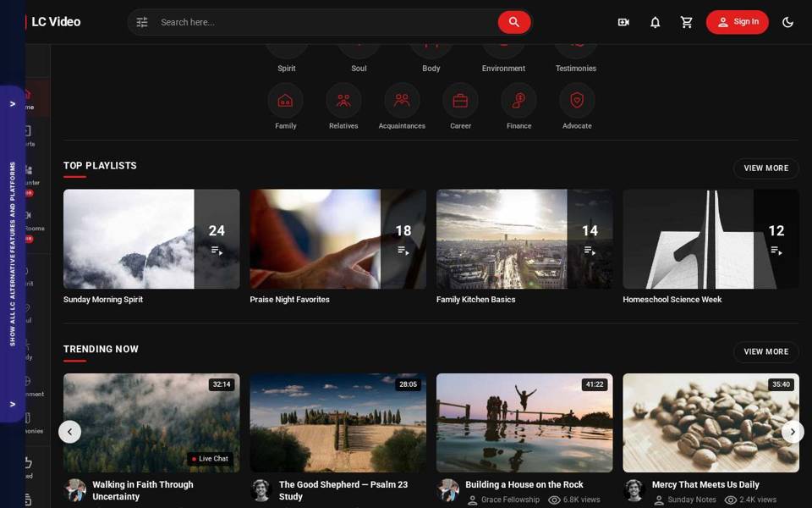812x508 pixels.
Task: Open the Family Kitchen Basics playlist thumbnail
Action: coord(524,239)
